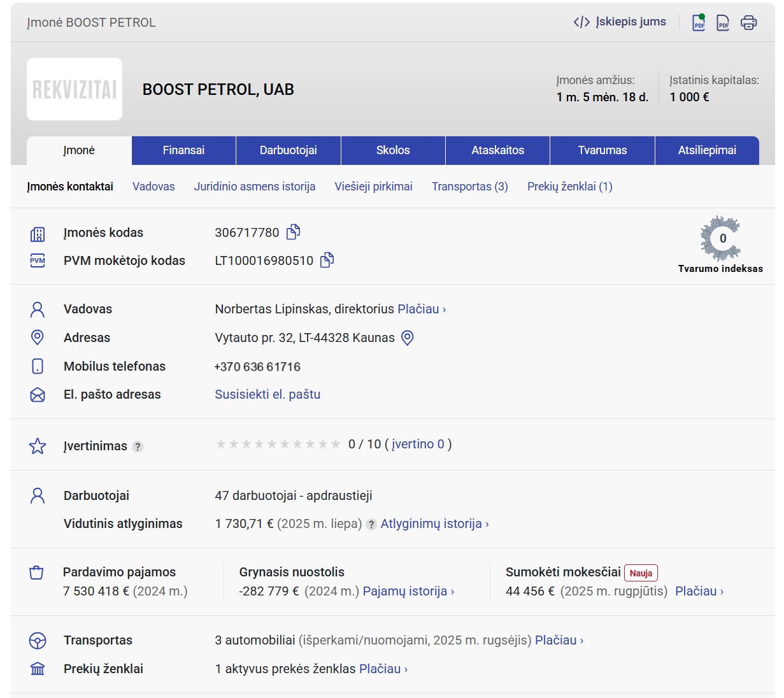This screenshot has width=784, height=698.
Task: Copy the company code 306717780
Action: pyautogui.click(x=293, y=232)
